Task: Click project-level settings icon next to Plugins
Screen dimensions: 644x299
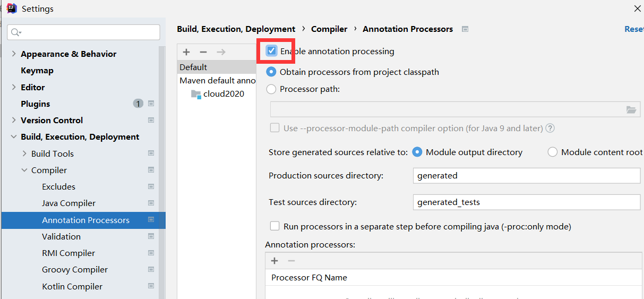Action: (151, 104)
